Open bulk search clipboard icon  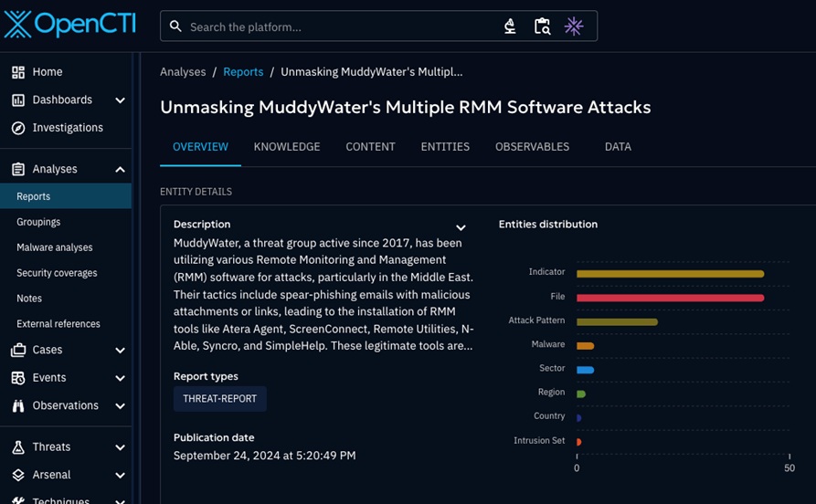tap(542, 26)
